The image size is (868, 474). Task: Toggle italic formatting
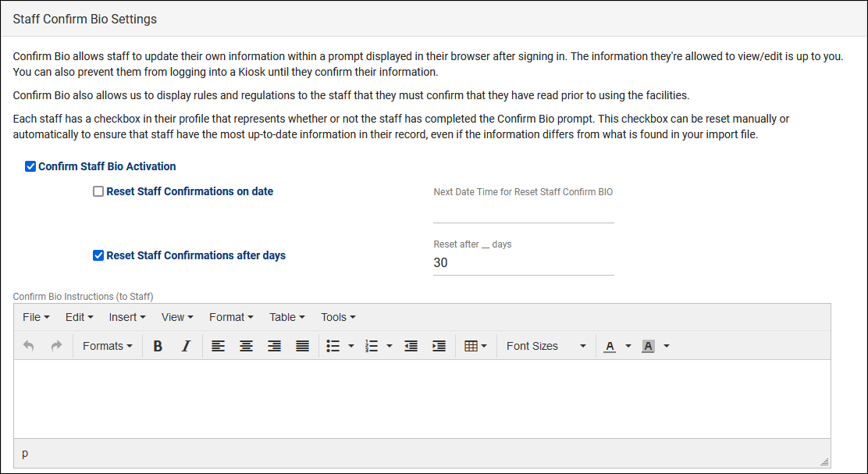pos(186,346)
